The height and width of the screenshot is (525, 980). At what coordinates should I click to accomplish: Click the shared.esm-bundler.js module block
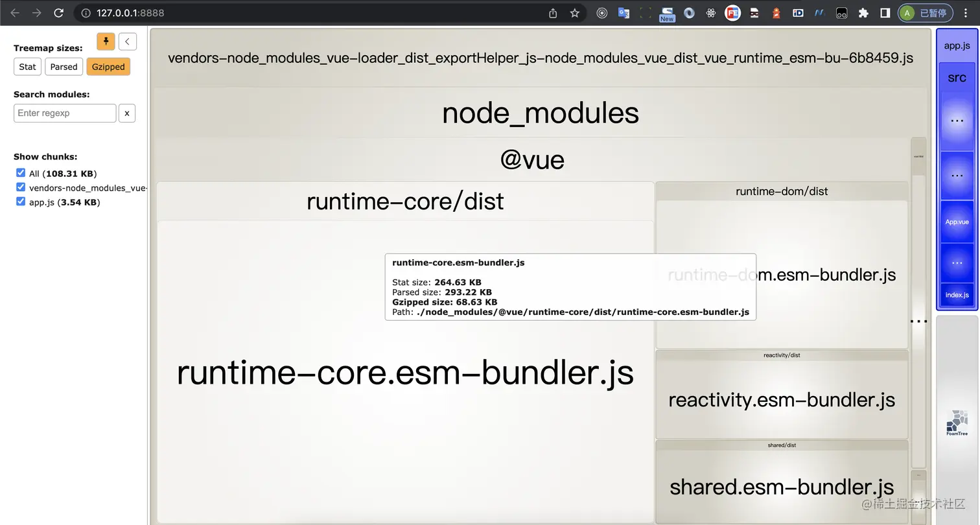(782, 487)
